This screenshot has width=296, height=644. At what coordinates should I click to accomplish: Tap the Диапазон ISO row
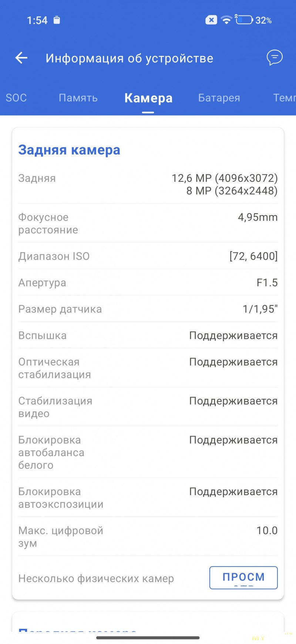(x=148, y=256)
